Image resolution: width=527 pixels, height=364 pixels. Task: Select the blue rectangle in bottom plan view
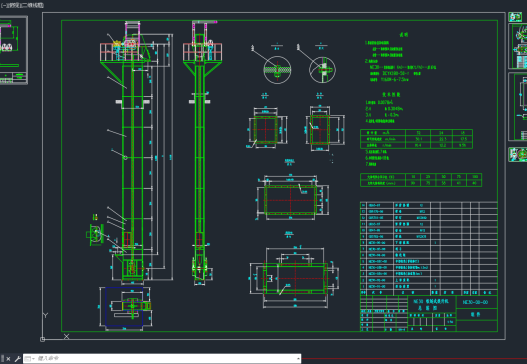pyautogui.click(x=124, y=307)
